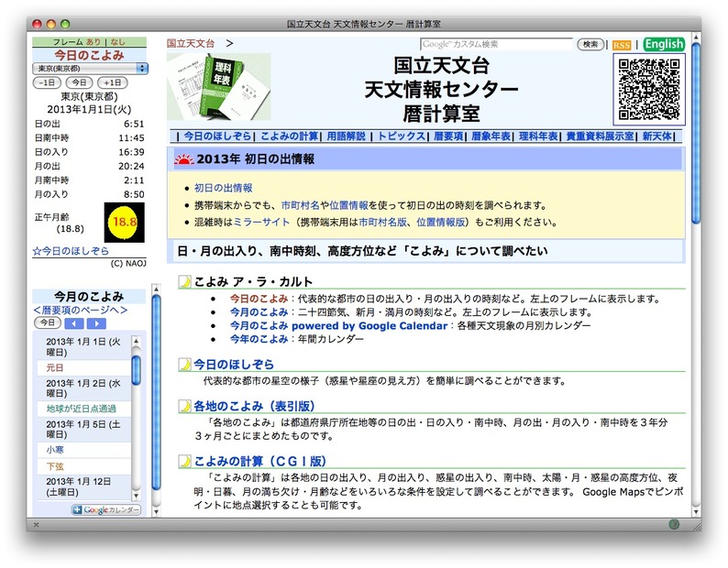The image size is (728, 568).
Task: Click the main page vertical scrollbar thumb
Action: click(x=696, y=133)
